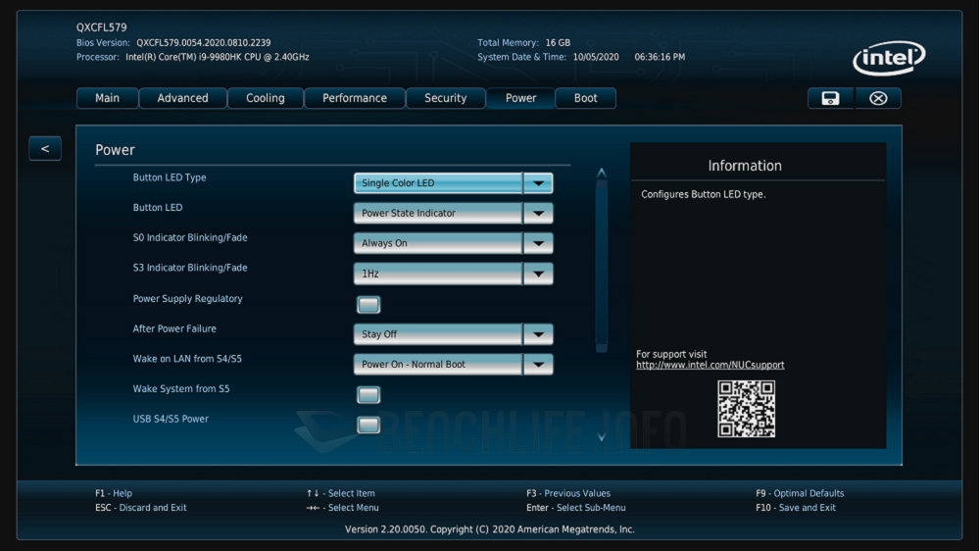Click the After Power Failure label
The image size is (980, 551).
[174, 329]
